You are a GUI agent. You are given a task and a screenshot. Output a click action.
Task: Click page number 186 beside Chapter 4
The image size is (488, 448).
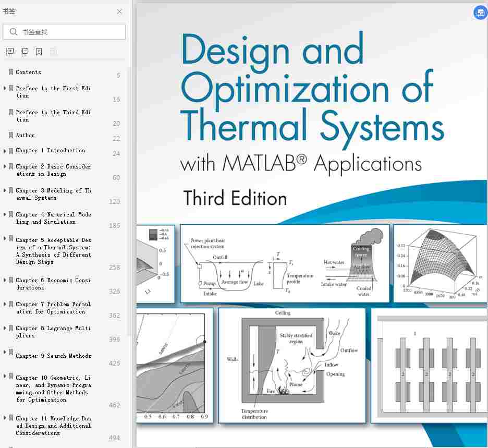point(115,226)
